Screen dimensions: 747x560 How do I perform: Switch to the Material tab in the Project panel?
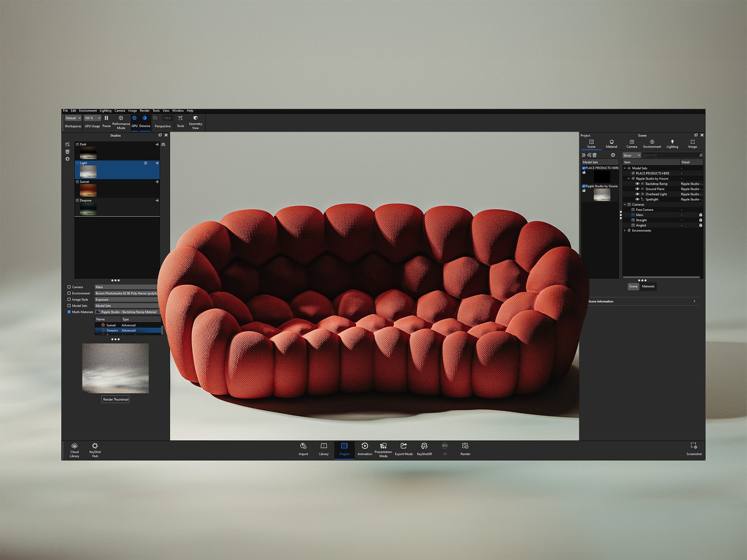pos(612,143)
